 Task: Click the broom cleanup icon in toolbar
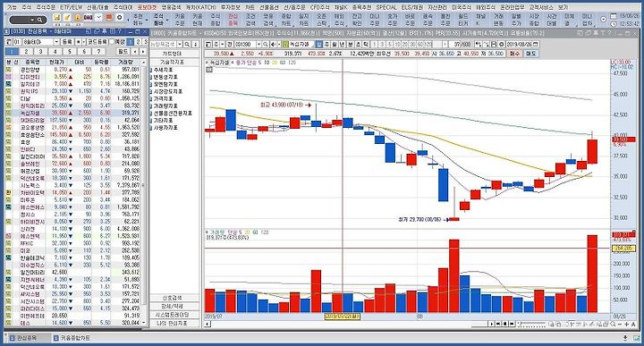[x=67, y=18]
